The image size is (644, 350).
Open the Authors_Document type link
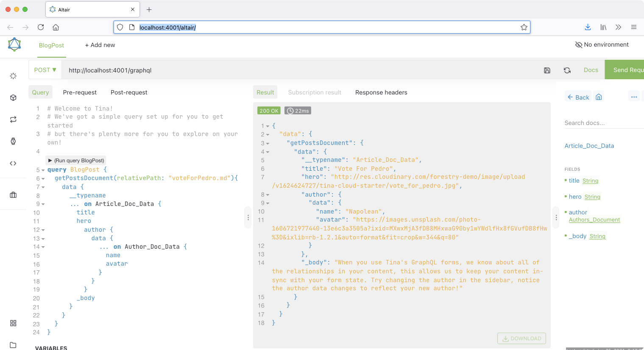(594, 220)
